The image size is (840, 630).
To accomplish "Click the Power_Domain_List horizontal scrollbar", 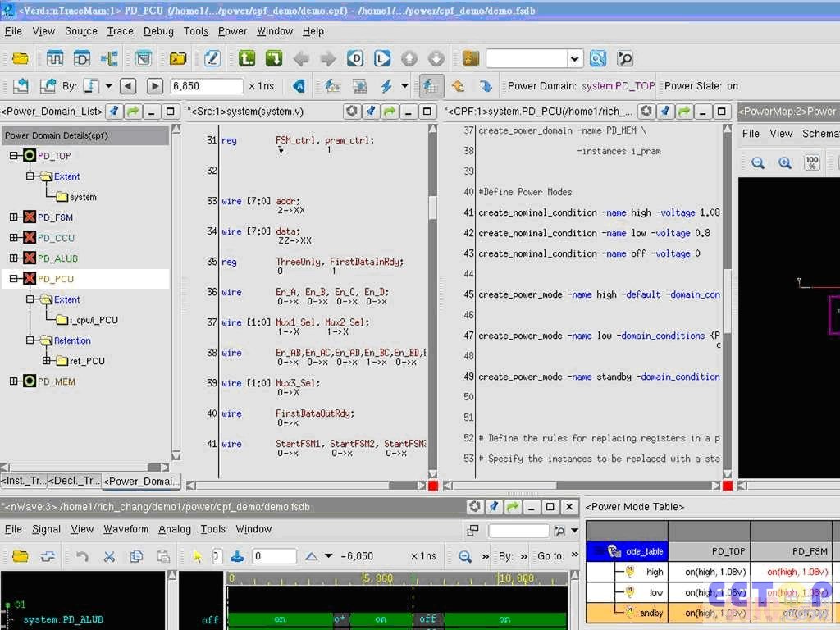I will pyautogui.click(x=84, y=467).
